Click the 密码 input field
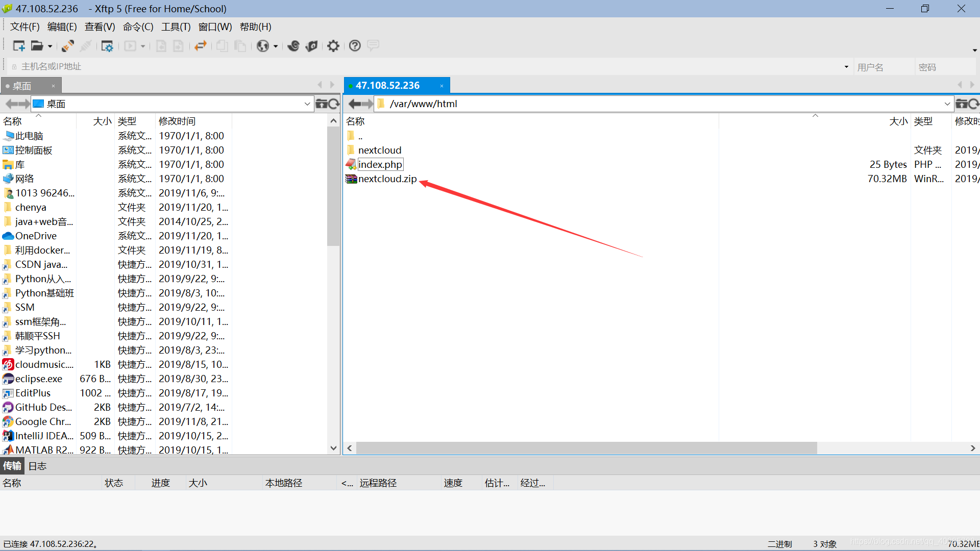Image resolution: width=980 pixels, height=551 pixels. pyautogui.click(x=945, y=67)
